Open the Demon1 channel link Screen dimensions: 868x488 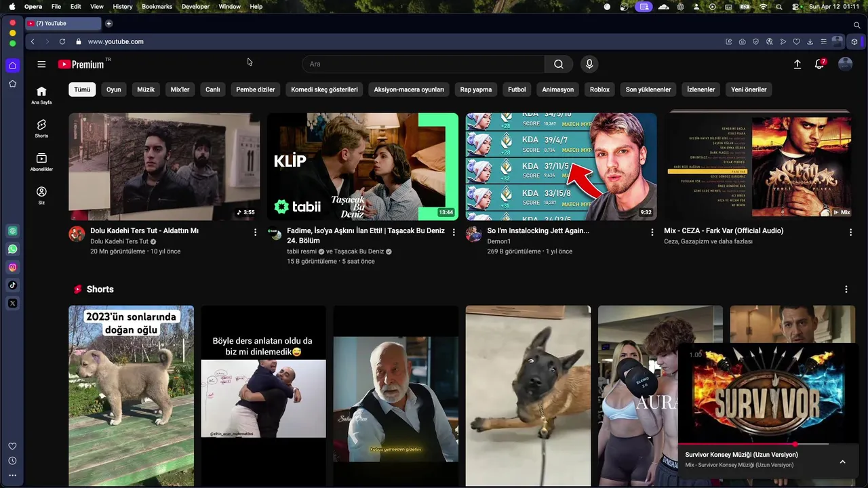coord(499,242)
